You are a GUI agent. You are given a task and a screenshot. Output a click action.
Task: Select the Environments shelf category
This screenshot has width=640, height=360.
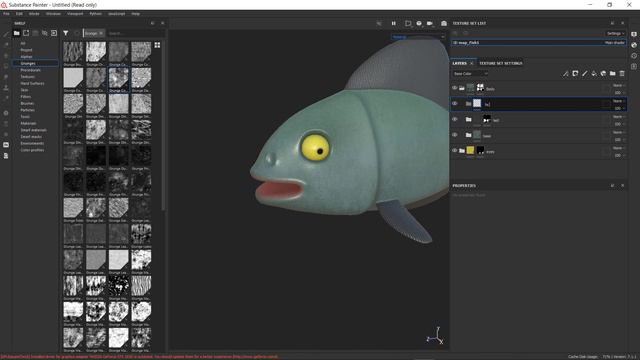[x=32, y=143]
